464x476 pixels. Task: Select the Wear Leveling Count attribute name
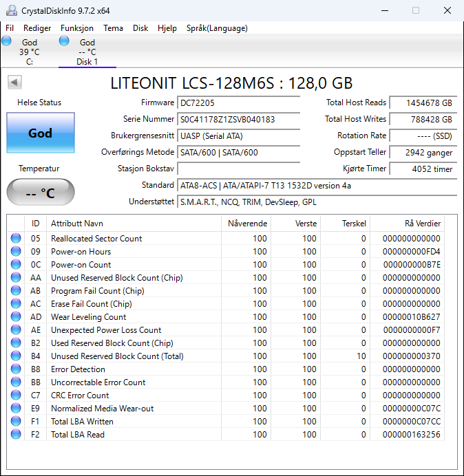(x=88, y=317)
